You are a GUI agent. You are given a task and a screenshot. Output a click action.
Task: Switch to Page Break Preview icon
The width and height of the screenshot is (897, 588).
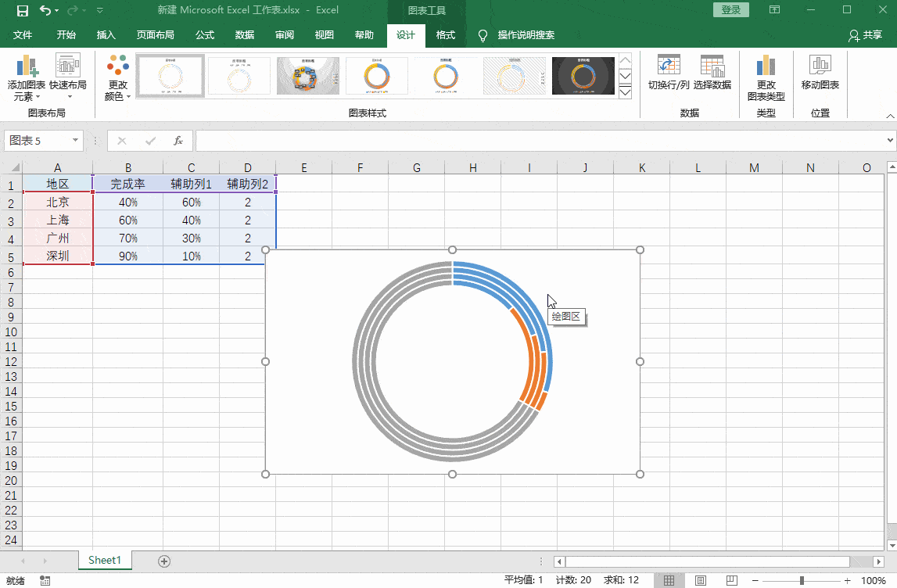[x=732, y=580]
